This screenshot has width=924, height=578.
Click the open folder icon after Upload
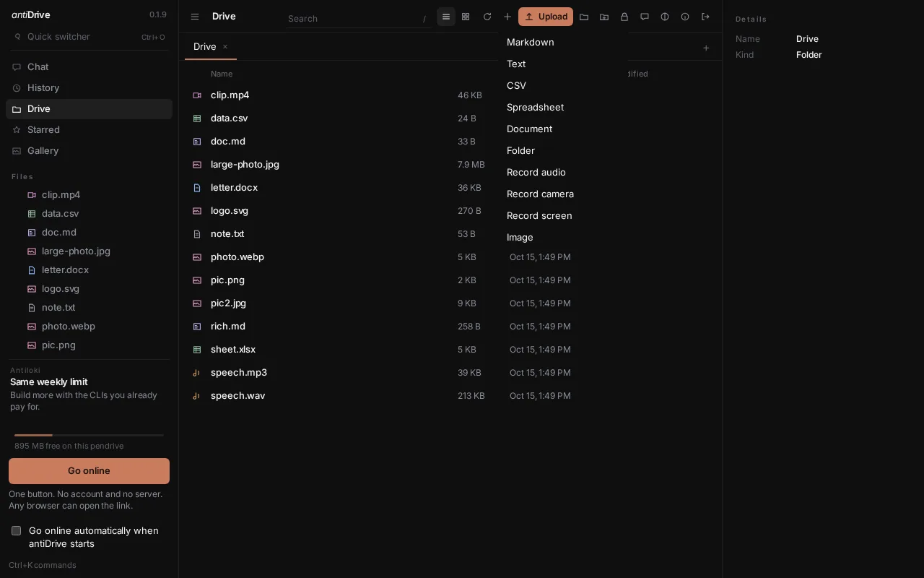(x=584, y=17)
